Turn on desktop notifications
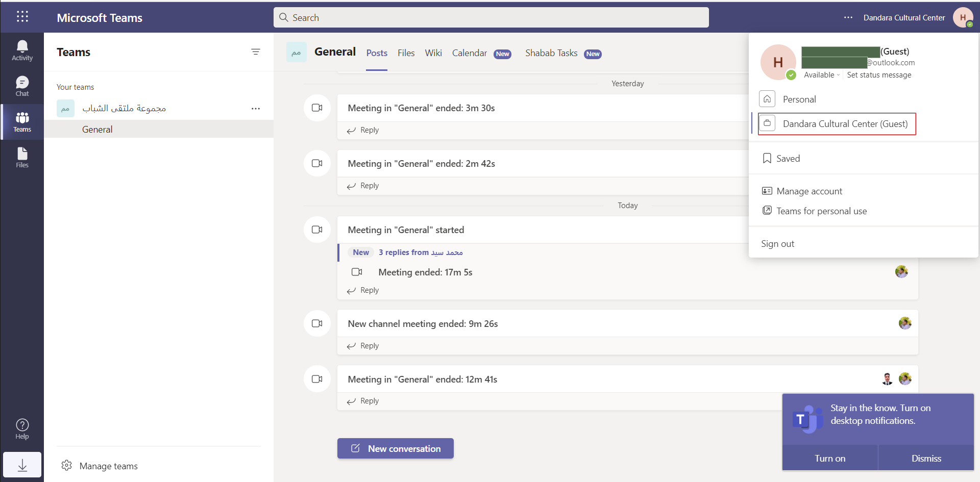Viewport: 980px width, 482px height. click(829, 458)
